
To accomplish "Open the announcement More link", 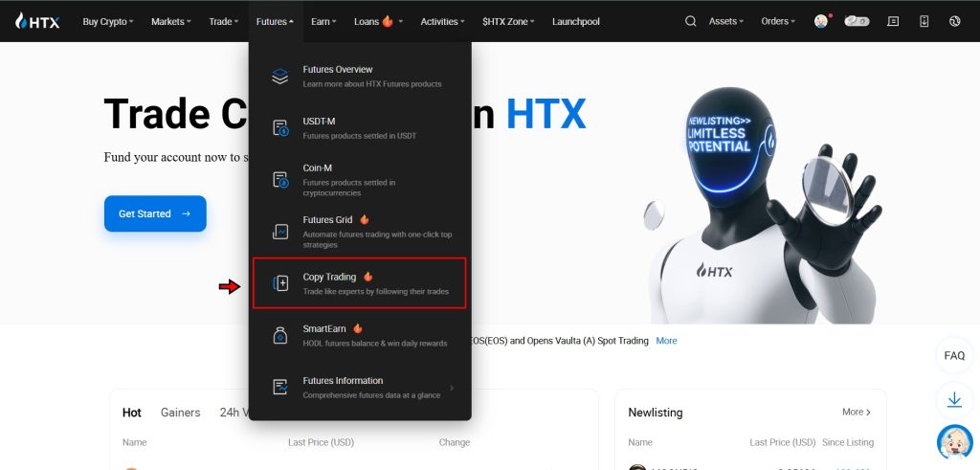I will 666,341.
